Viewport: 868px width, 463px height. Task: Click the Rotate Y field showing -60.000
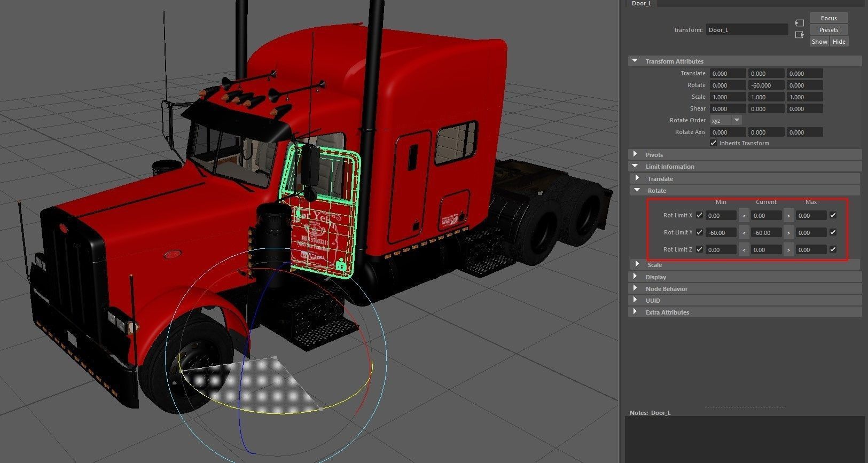click(767, 85)
